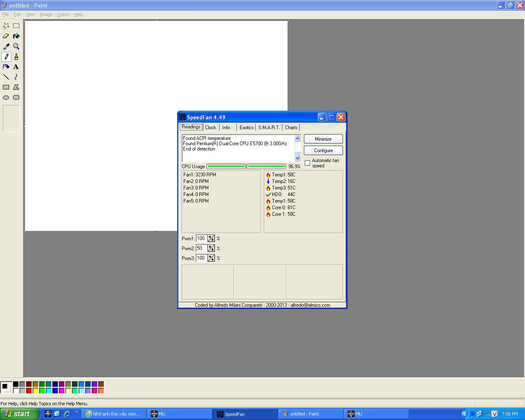Choose the Ellipse shape tool

click(6, 98)
